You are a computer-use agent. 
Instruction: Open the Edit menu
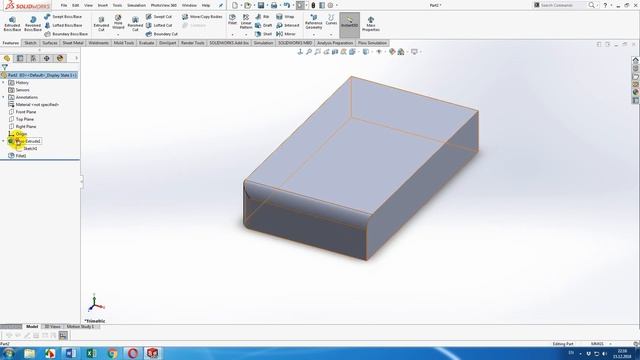(76, 5)
